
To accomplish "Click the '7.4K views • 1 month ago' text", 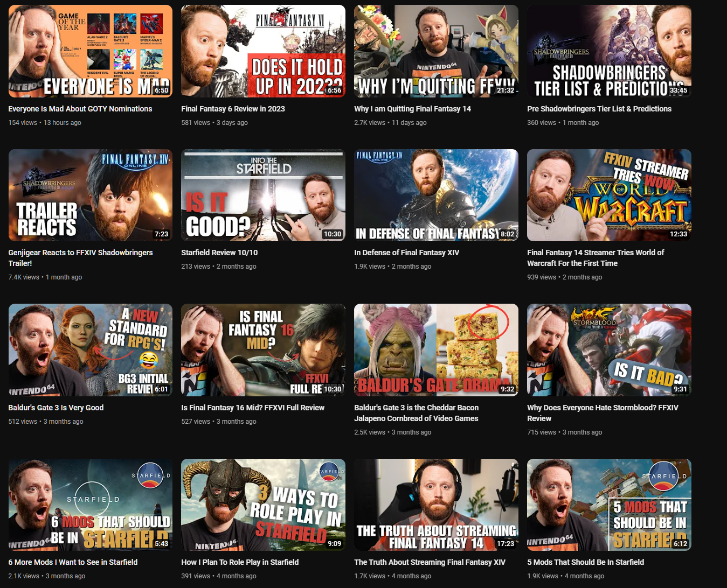I will click(x=45, y=277).
